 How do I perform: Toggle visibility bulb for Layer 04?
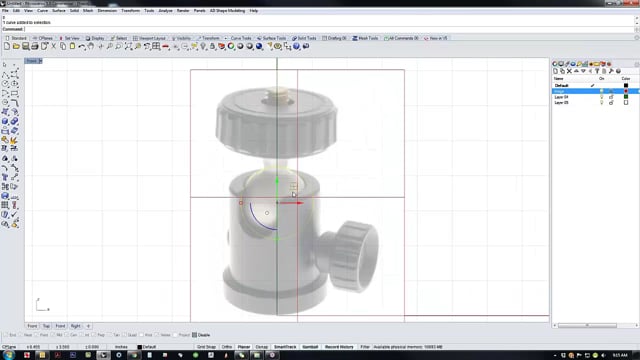(x=601, y=97)
